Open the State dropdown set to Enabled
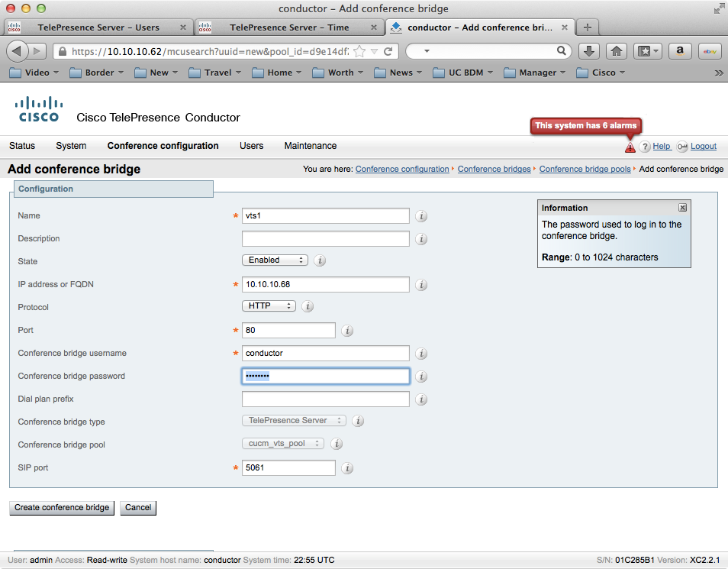The height and width of the screenshot is (569, 728). (x=275, y=260)
